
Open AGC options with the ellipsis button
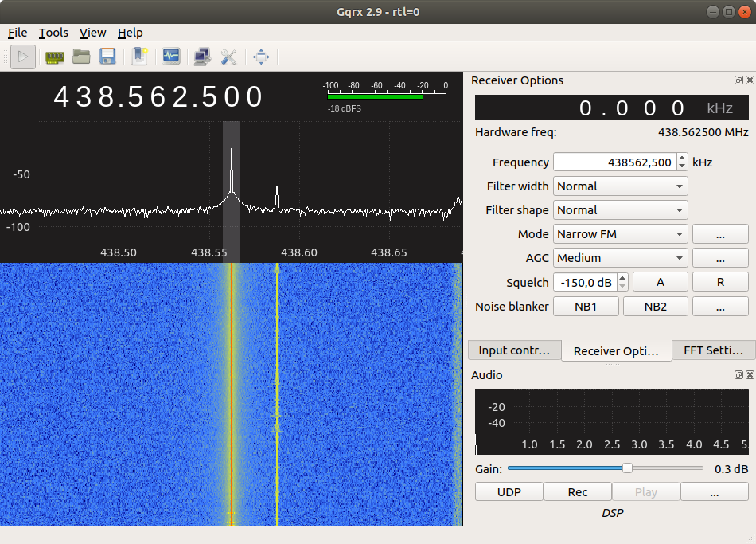(x=720, y=258)
